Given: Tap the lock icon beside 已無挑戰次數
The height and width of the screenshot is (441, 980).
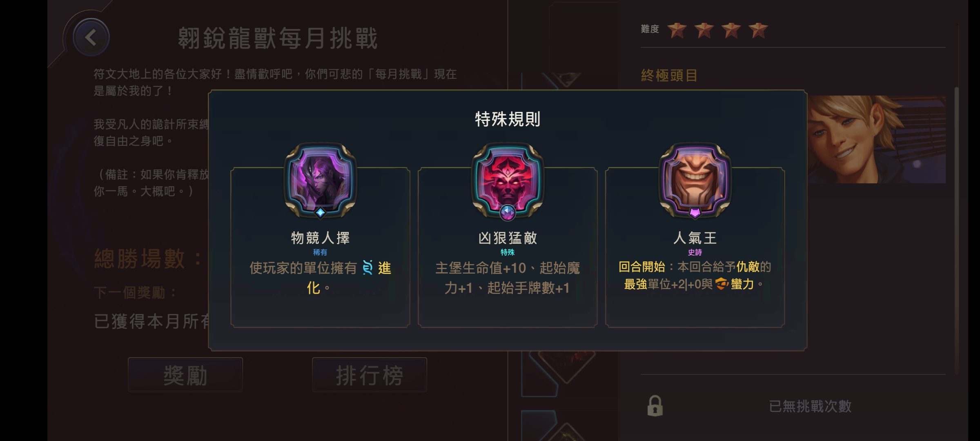Looking at the screenshot, I should (x=655, y=406).
